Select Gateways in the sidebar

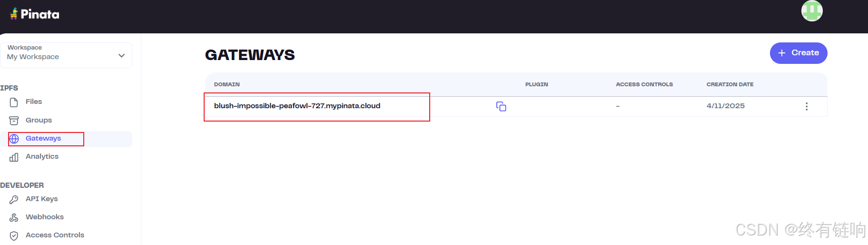(x=43, y=138)
